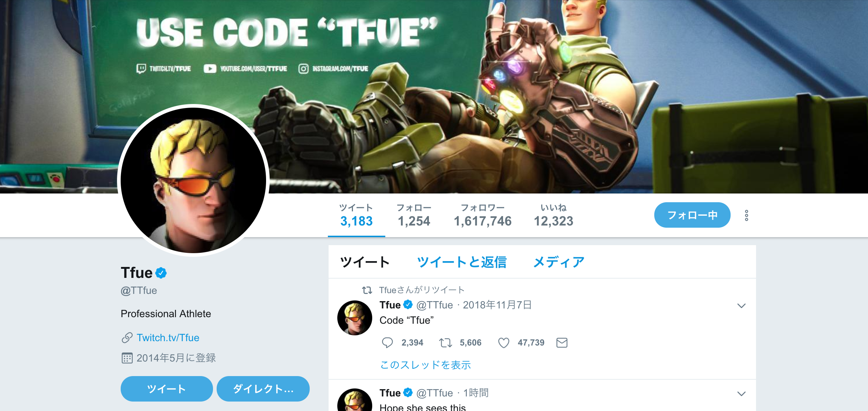
Task: Click the calendar icon near the join date
Action: (x=127, y=358)
